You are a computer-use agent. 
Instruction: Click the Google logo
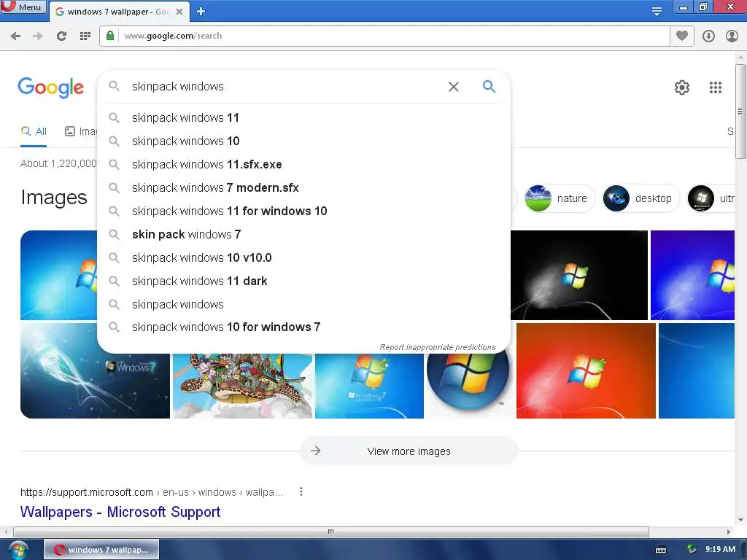[50, 87]
